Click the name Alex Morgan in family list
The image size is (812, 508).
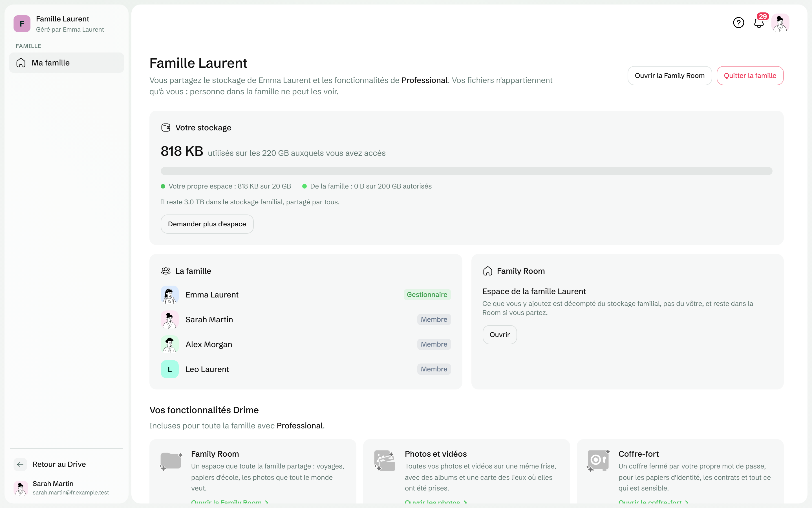pos(209,344)
